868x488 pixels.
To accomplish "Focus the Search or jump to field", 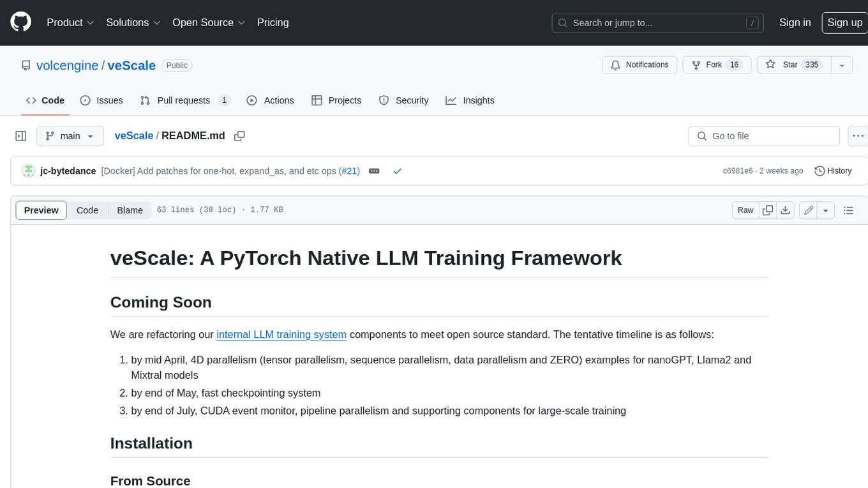I will pyautogui.click(x=659, y=23).
